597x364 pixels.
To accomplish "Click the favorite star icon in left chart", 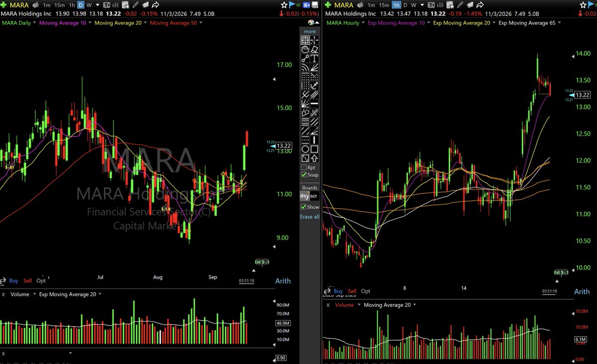I will pos(285,5).
